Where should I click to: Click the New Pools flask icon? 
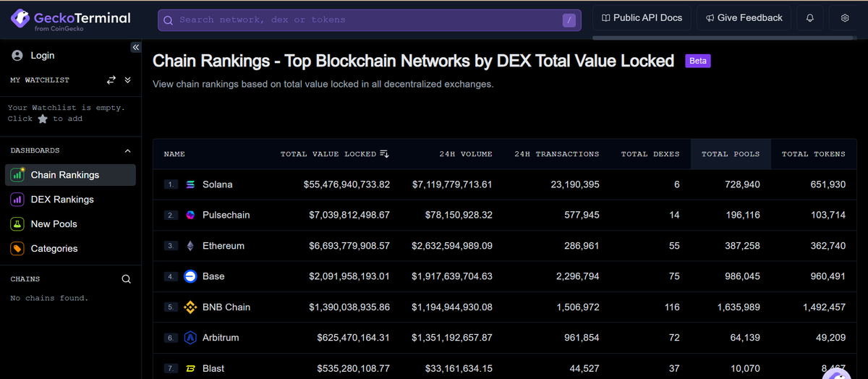click(x=17, y=224)
